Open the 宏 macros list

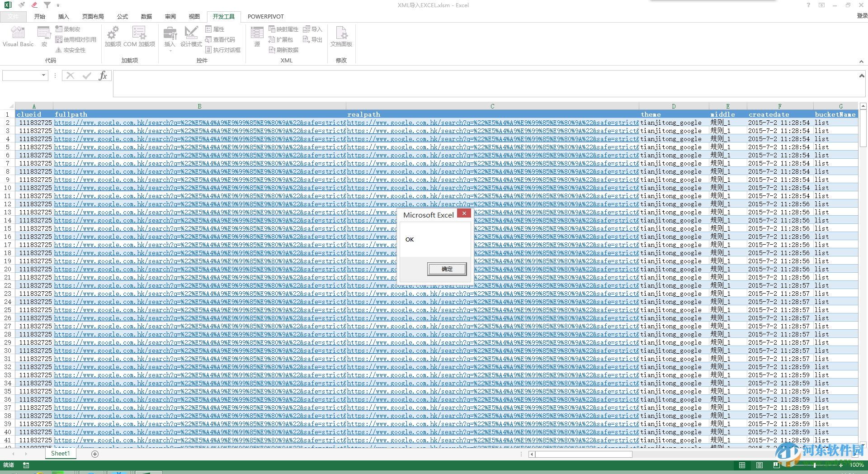coord(44,37)
